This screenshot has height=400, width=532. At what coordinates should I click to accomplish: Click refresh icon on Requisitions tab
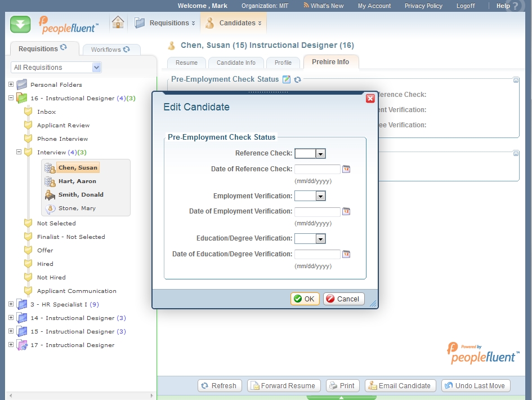[x=64, y=48]
